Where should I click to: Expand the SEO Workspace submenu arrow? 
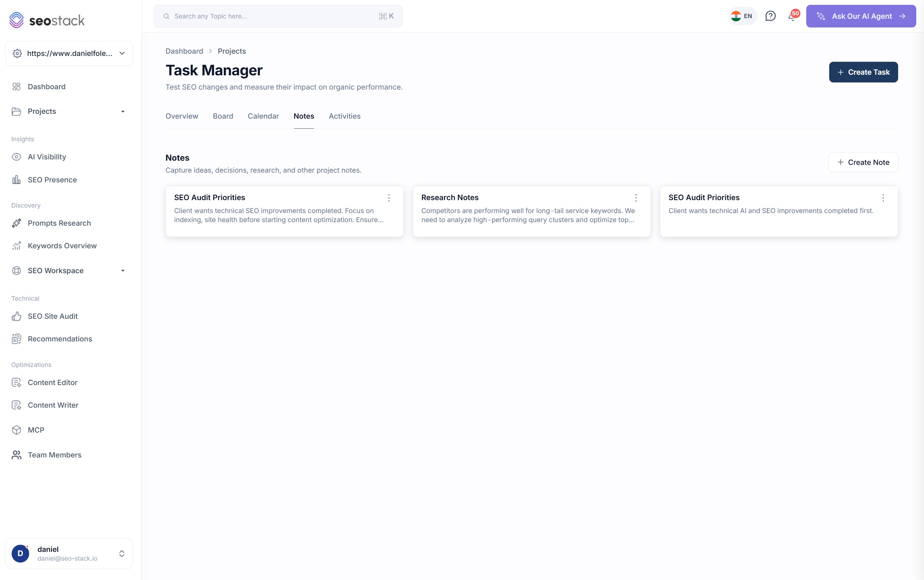pyautogui.click(x=123, y=271)
